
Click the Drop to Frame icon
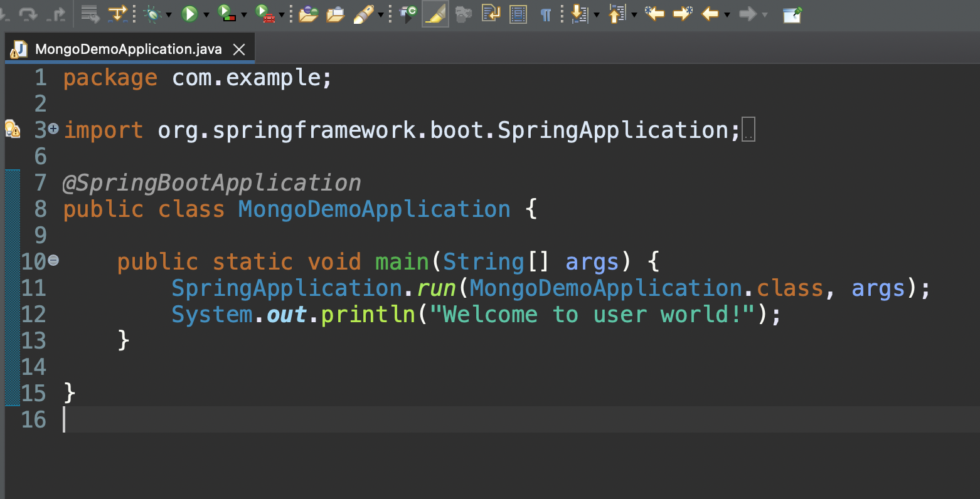coord(90,14)
